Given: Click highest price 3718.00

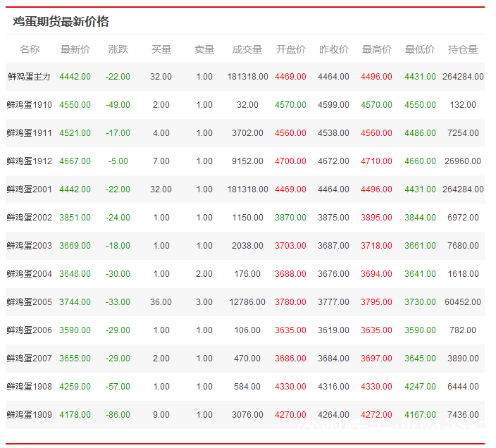Looking at the screenshot, I should (x=376, y=245).
